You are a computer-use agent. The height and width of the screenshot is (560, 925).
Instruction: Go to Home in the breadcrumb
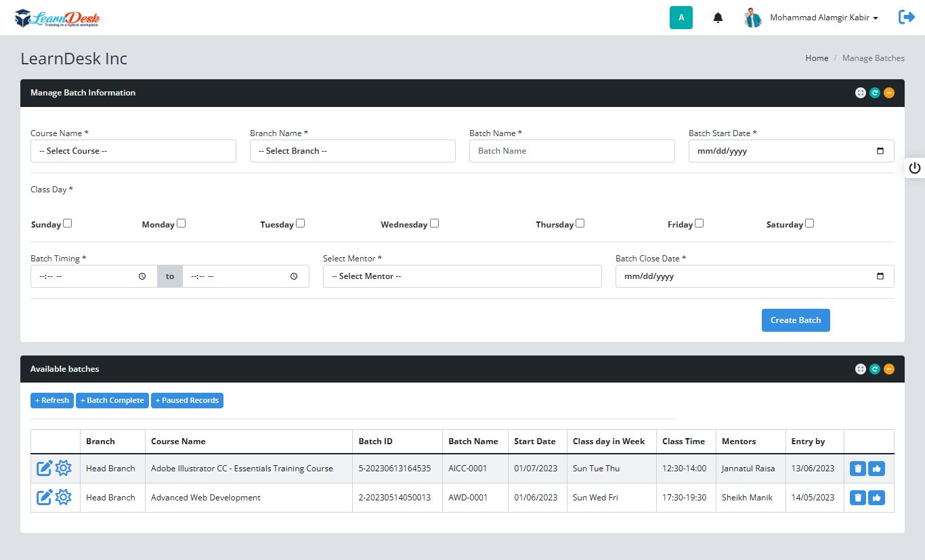click(x=817, y=58)
